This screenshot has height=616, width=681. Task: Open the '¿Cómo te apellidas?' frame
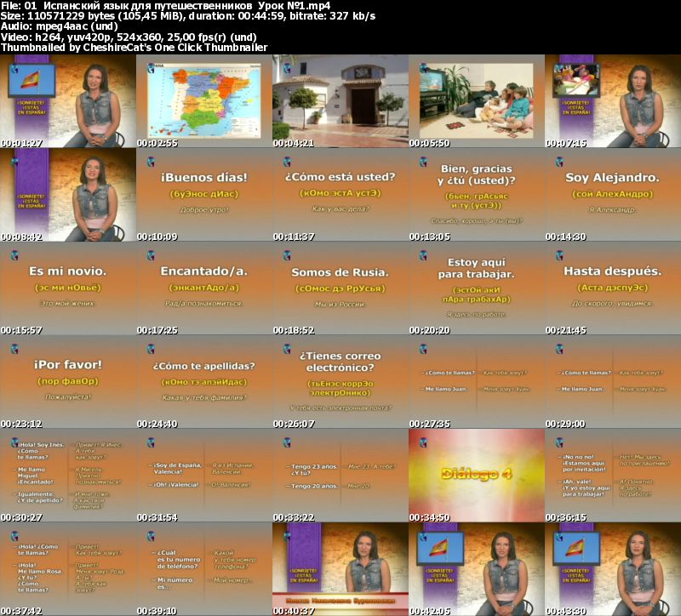click(x=203, y=382)
